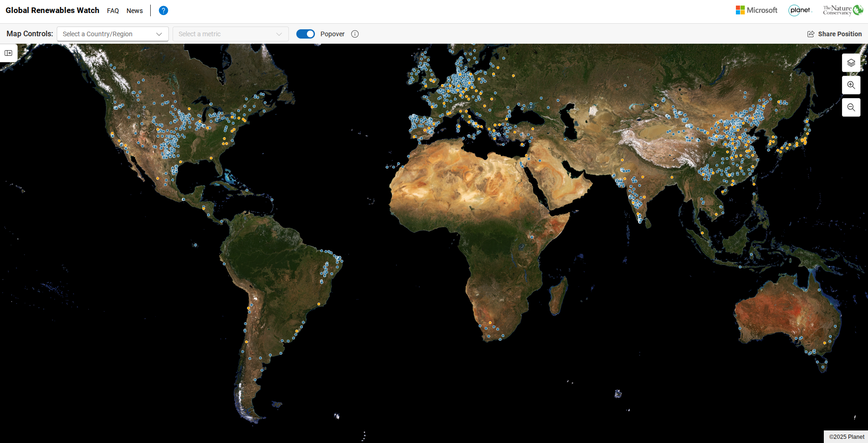Screen dimensions: 868x443
Task: Open the Select a metric dropdown
Action: (x=230, y=33)
